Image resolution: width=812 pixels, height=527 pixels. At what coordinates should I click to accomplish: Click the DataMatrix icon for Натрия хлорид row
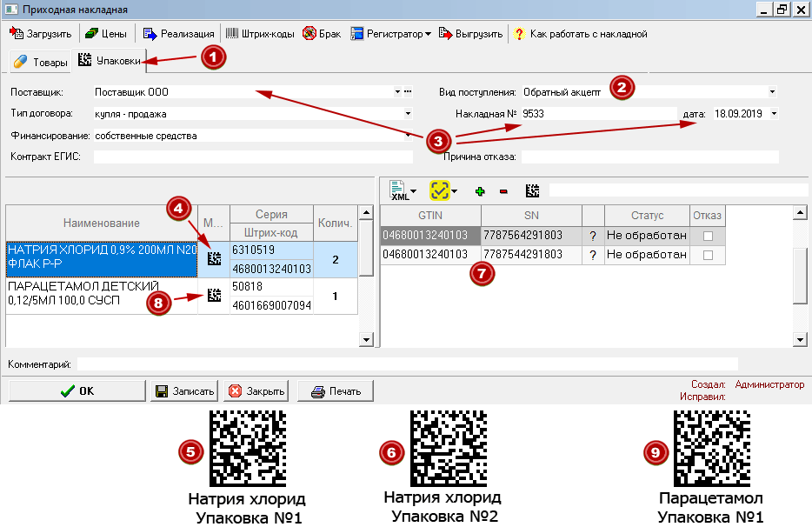click(214, 258)
